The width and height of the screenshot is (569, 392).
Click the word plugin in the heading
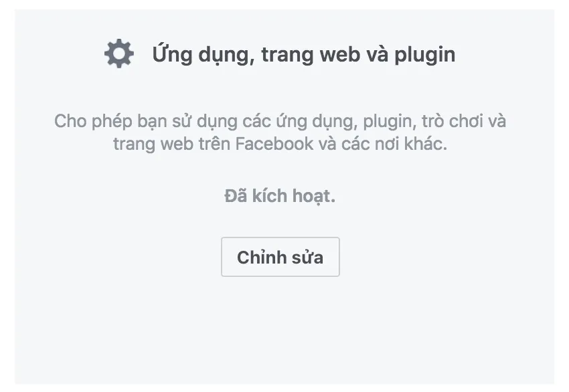[x=424, y=55]
